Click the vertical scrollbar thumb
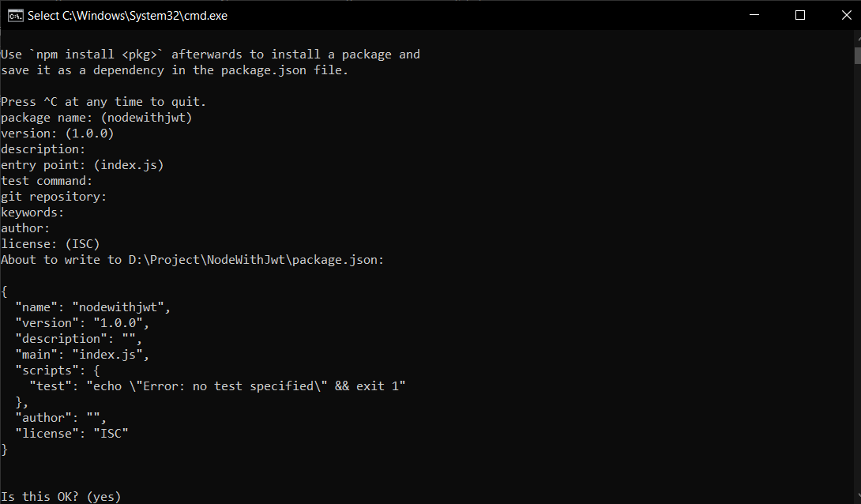Image resolution: width=861 pixels, height=504 pixels. coord(857,55)
